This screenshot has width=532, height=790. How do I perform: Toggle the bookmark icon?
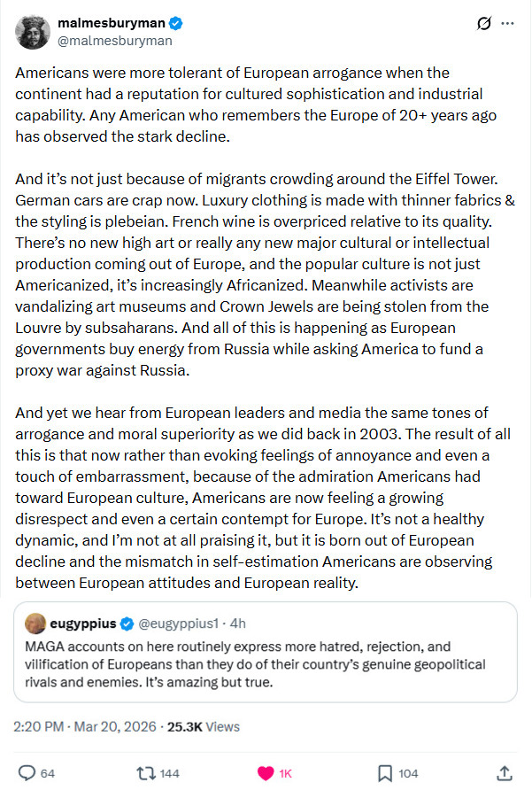click(385, 773)
